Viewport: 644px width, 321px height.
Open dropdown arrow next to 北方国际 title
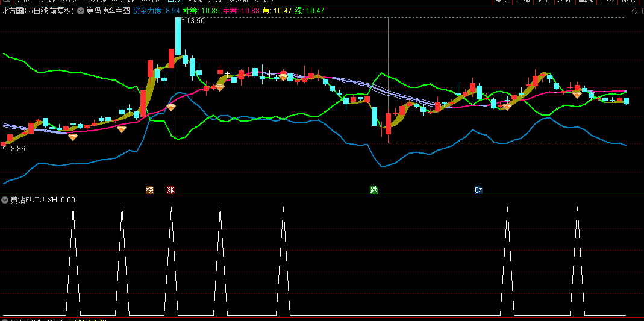click(81, 11)
